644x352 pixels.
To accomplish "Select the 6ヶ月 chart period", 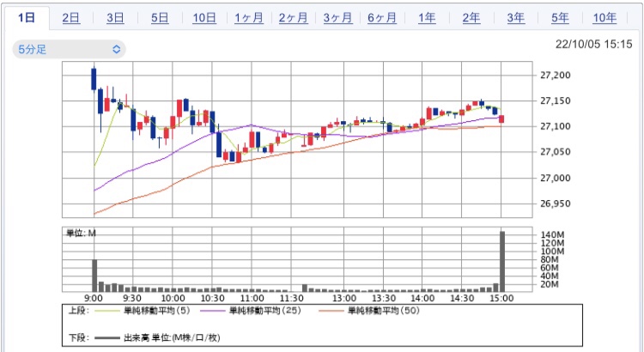I will click(382, 18).
